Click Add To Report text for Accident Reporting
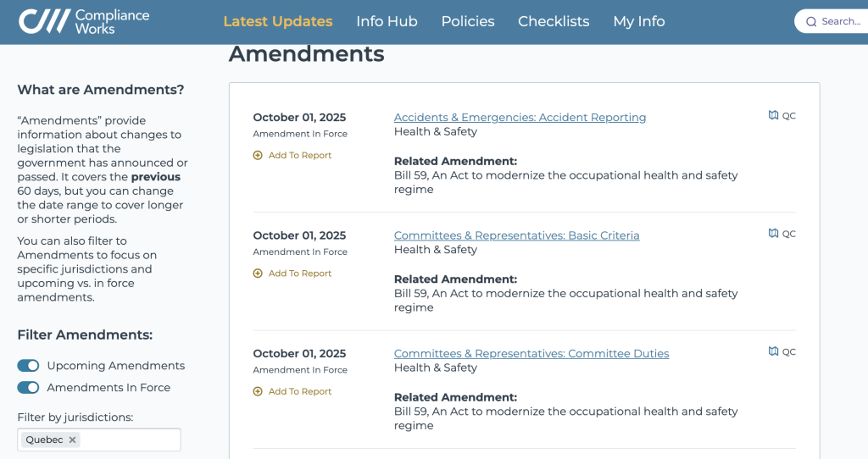Screen dimensions: 868x459 coord(300,155)
